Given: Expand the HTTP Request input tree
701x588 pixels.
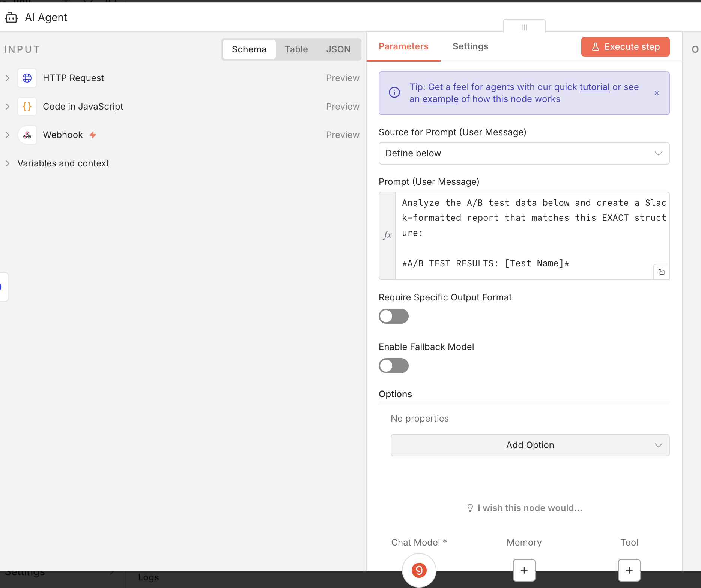Looking at the screenshot, I should click(8, 78).
